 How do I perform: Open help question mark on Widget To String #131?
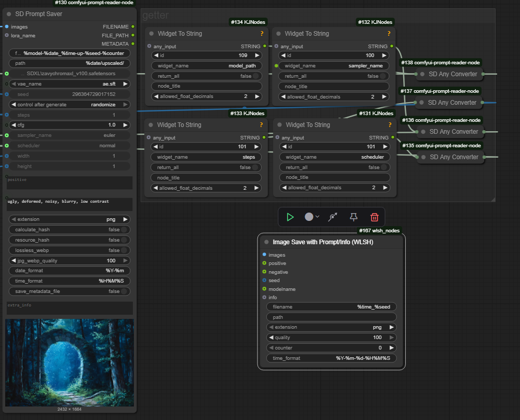pos(390,125)
